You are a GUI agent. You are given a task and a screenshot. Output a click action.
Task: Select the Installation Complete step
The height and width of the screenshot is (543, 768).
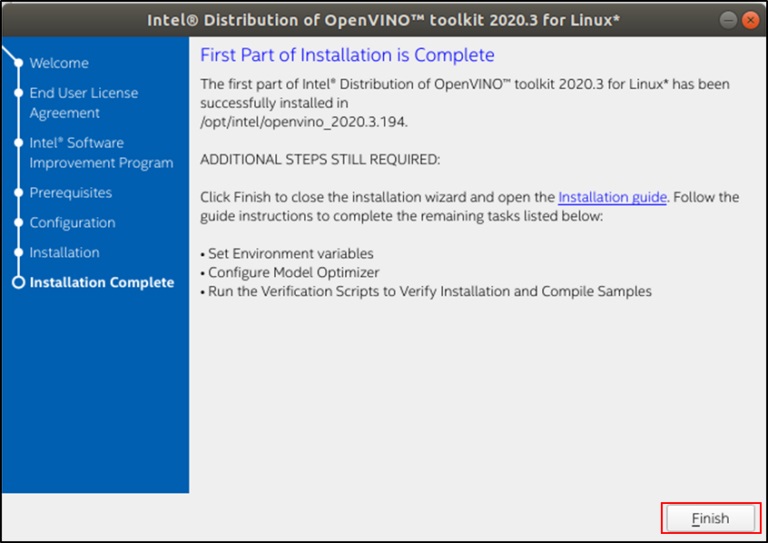[101, 283]
